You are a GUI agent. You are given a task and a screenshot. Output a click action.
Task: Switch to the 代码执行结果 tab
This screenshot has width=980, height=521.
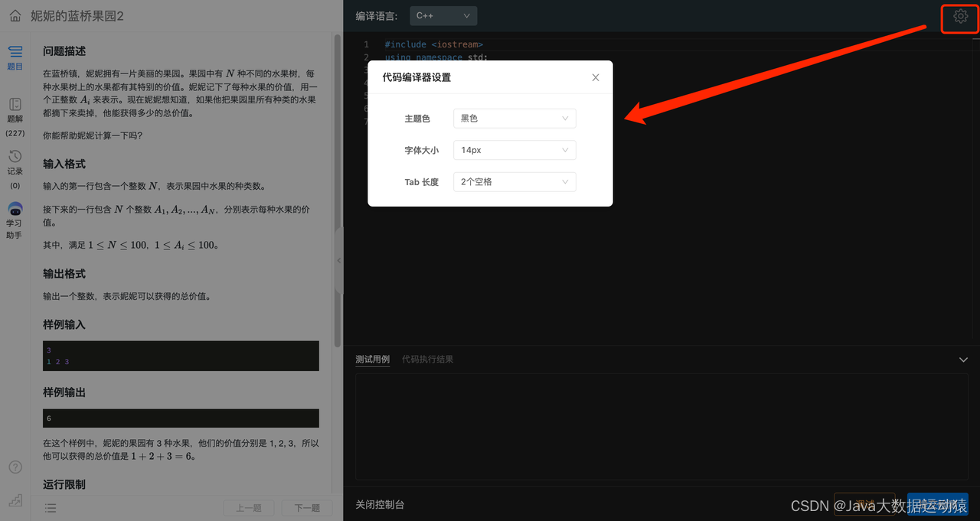pyautogui.click(x=427, y=360)
